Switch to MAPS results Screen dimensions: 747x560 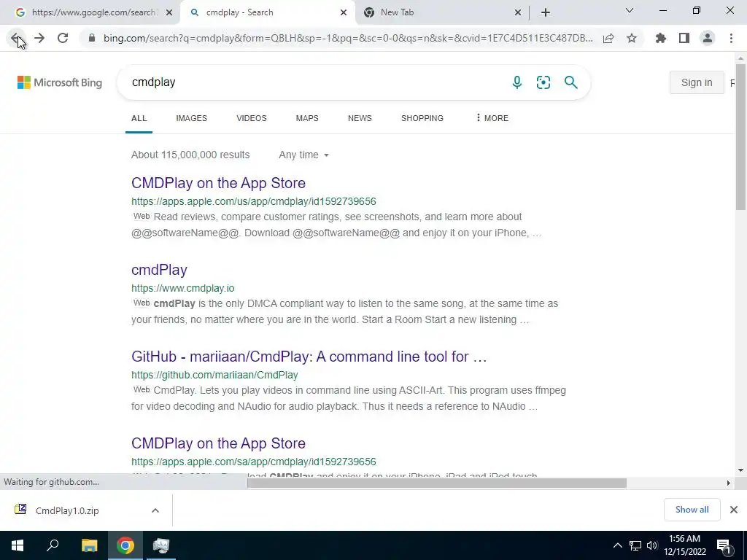(x=307, y=118)
